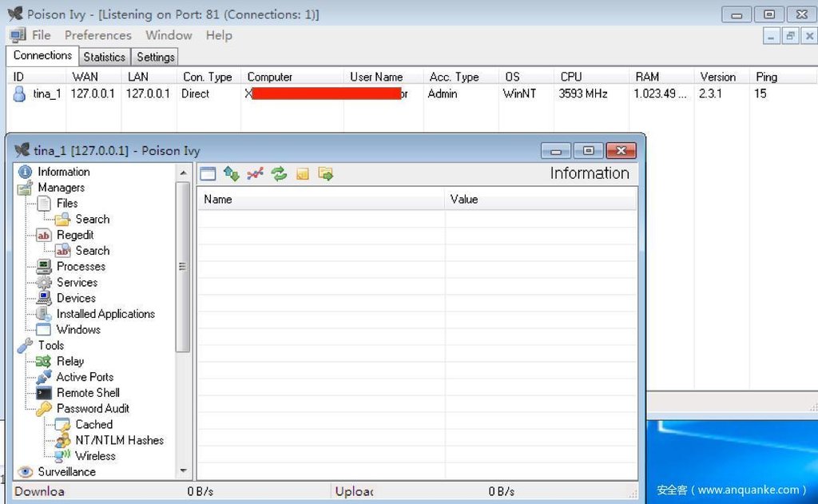
Task: Click the 3593 MHz CPU cell
Action: tap(583, 94)
